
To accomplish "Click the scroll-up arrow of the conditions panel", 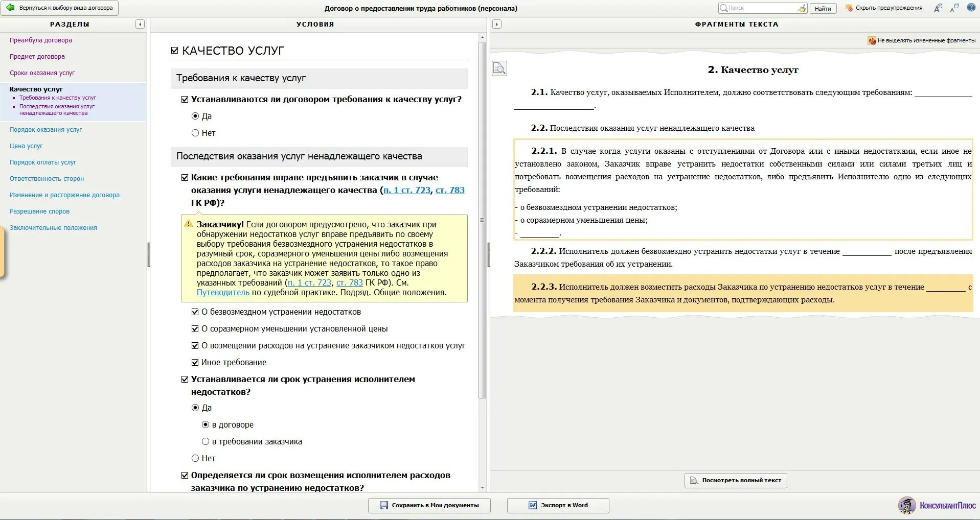I will [x=482, y=37].
